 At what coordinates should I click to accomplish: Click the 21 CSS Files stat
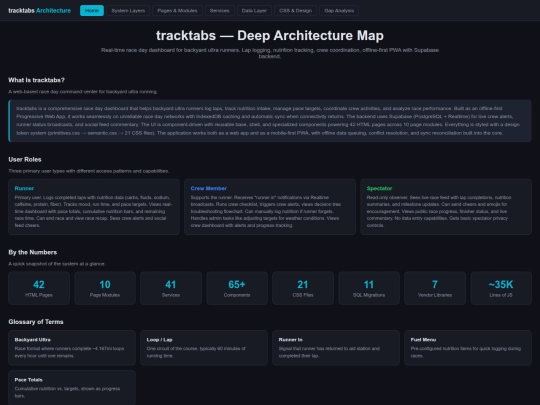tap(303, 288)
